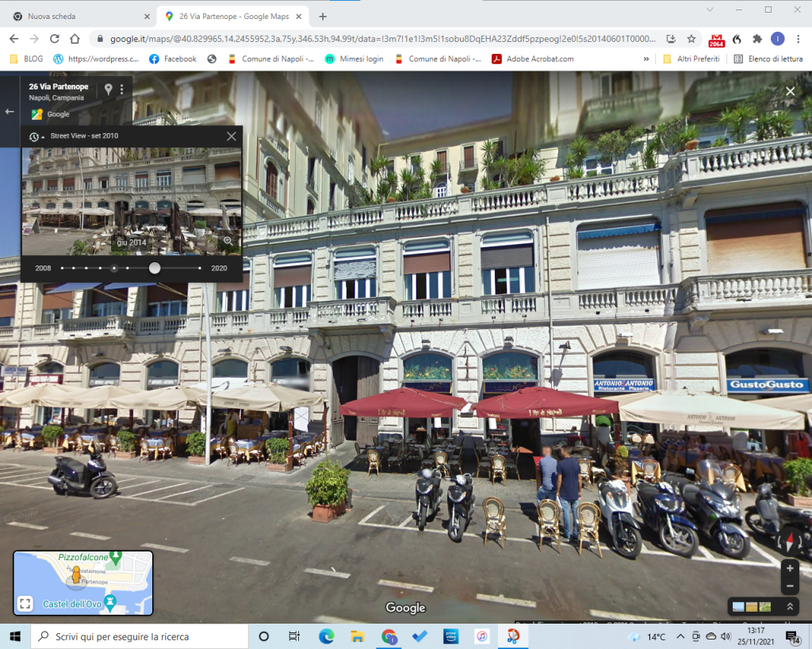
Task: Expand the minimap with fullscreen icon
Action: tap(25, 604)
